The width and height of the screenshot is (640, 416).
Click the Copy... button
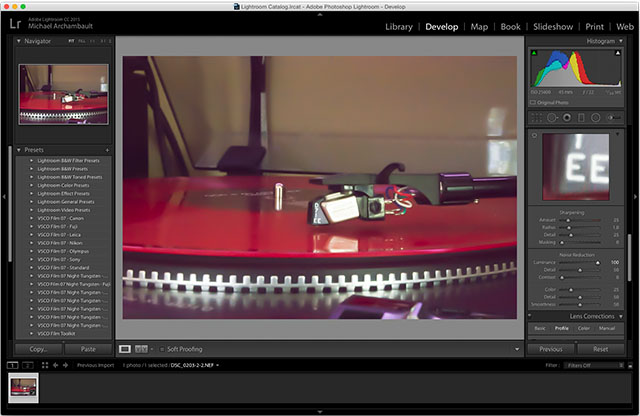point(39,349)
